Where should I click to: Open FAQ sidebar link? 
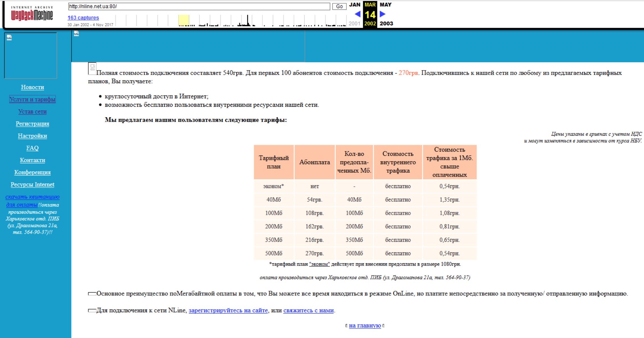32,148
